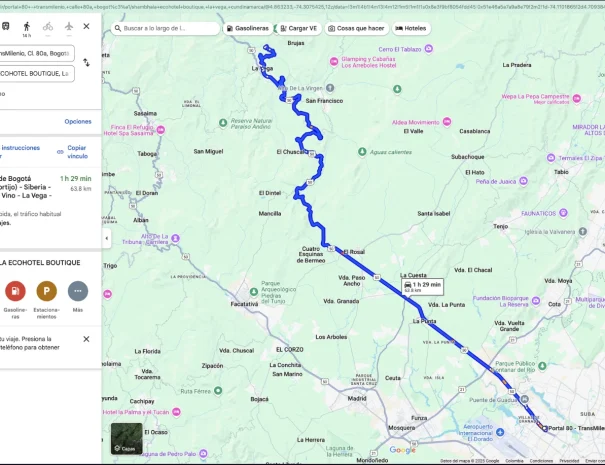Screen dimensions: 605x465
Task: Open Wepa La Pepa Campestre marker
Action: click(x=576, y=98)
